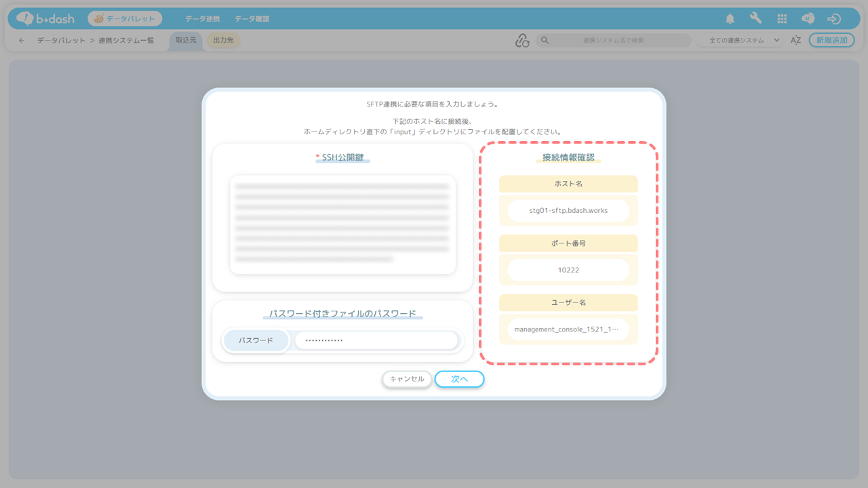Click the A-Z sort icon
This screenshot has width=868, height=488.
(796, 41)
